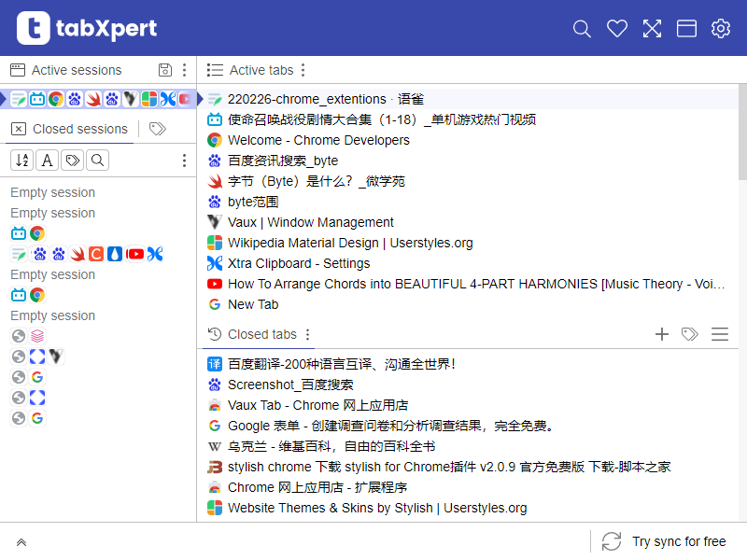The width and height of the screenshot is (747, 560).
Task: Open search with the magnifier icon in header
Action: (582, 29)
